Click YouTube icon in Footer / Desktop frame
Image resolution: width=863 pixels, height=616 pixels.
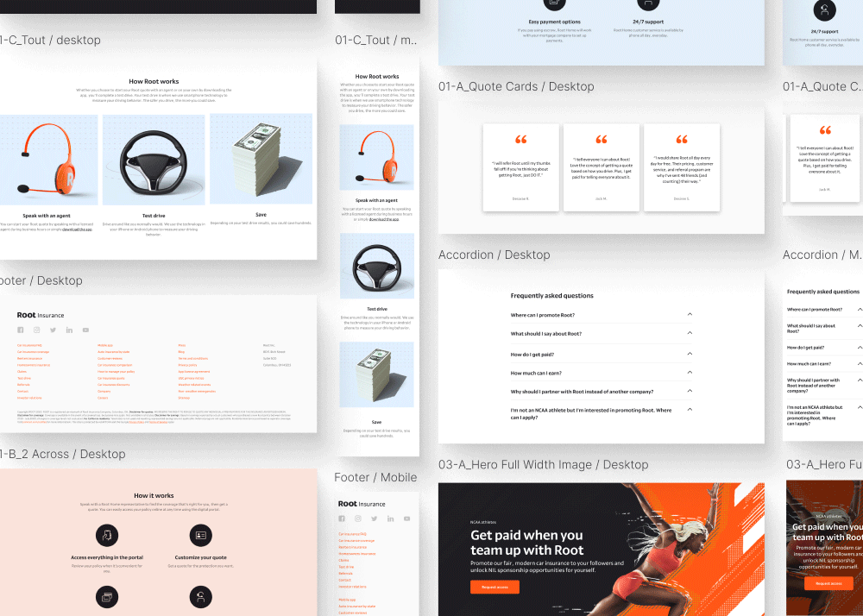point(85,330)
